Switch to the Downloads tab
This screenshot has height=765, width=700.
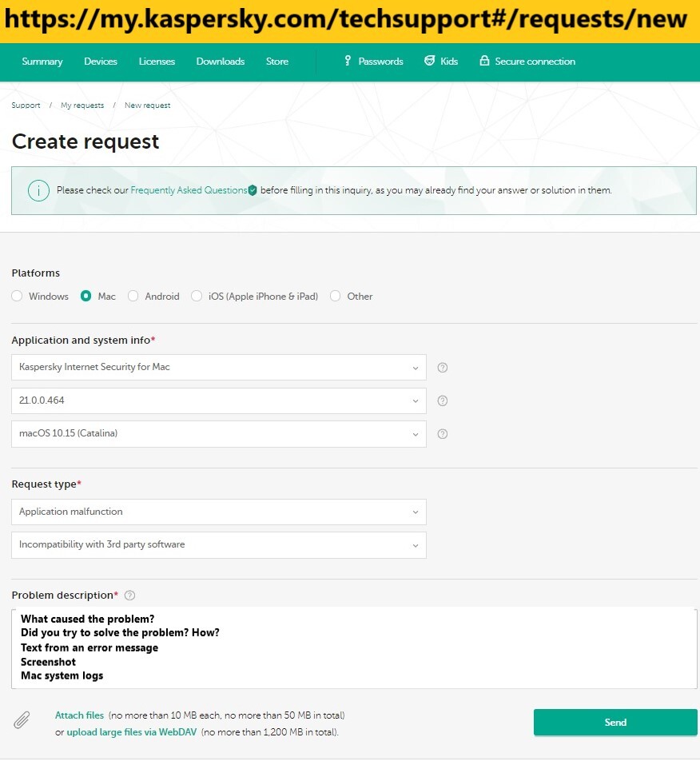tap(221, 62)
